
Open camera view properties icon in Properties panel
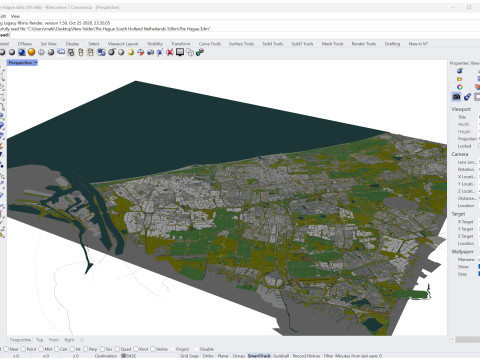[x=456, y=97]
